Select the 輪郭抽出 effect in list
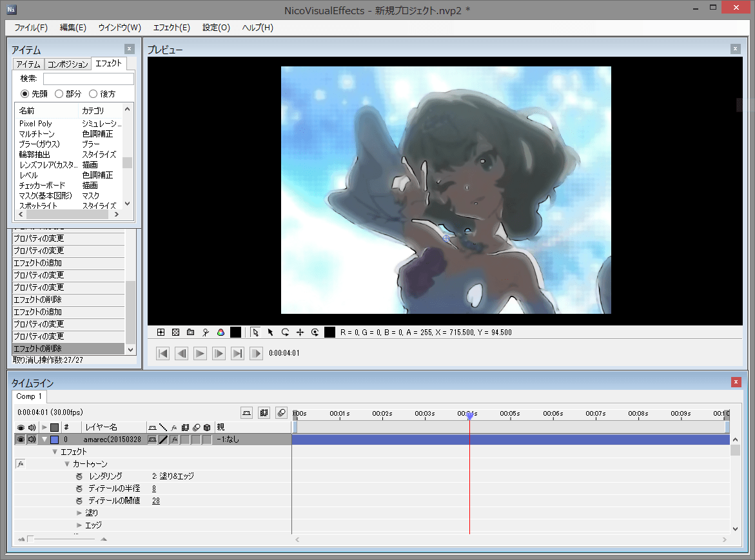Screen dimensions: 755x560 (35, 155)
